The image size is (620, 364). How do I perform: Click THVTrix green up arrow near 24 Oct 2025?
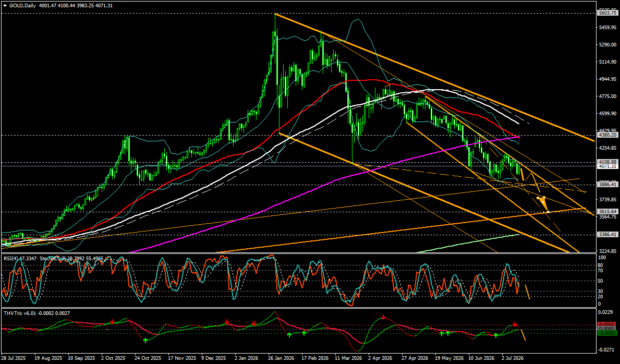click(x=145, y=340)
